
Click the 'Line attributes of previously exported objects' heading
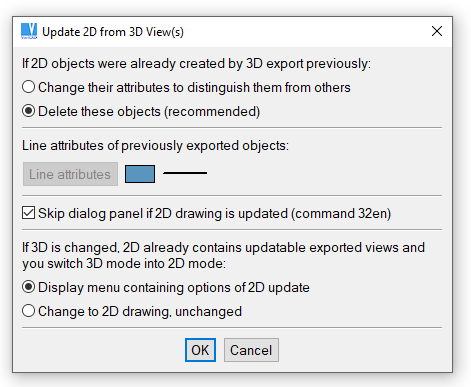[155, 146]
